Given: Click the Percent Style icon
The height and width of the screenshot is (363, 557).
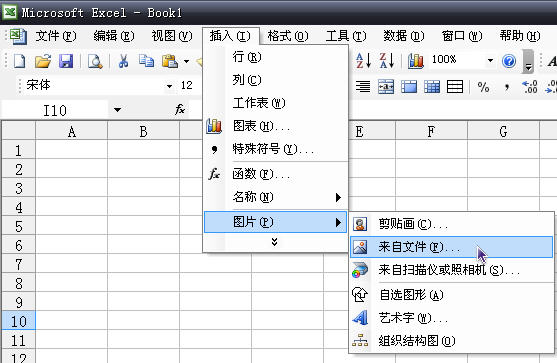Looking at the screenshot, I should [x=483, y=87].
